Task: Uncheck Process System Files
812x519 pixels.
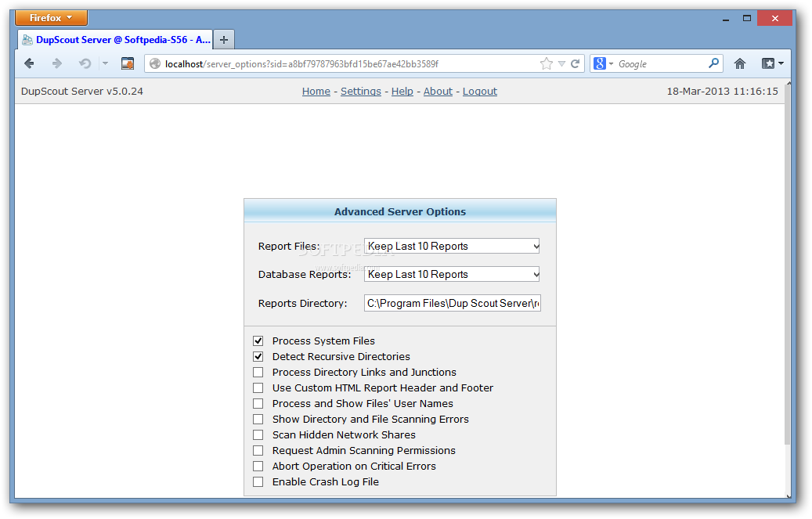Action: click(258, 341)
